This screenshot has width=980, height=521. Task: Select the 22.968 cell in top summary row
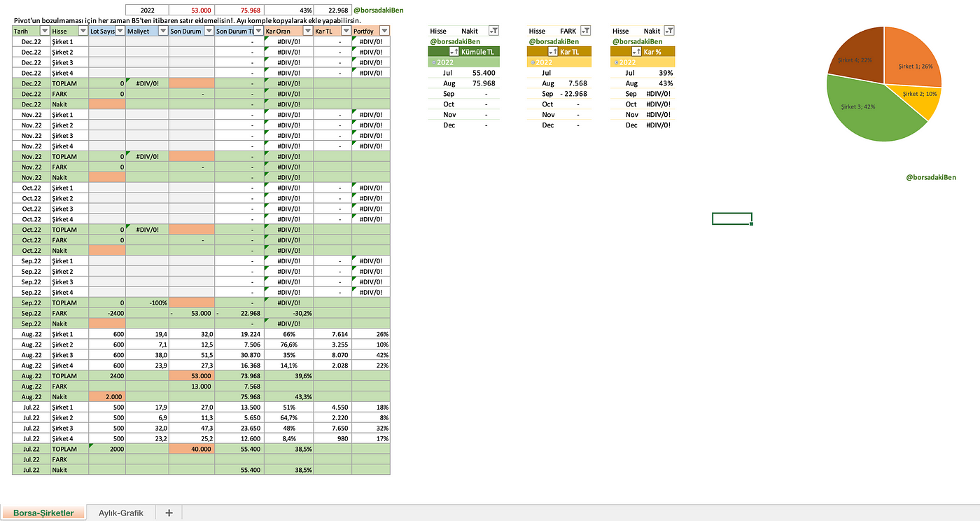point(332,11)
